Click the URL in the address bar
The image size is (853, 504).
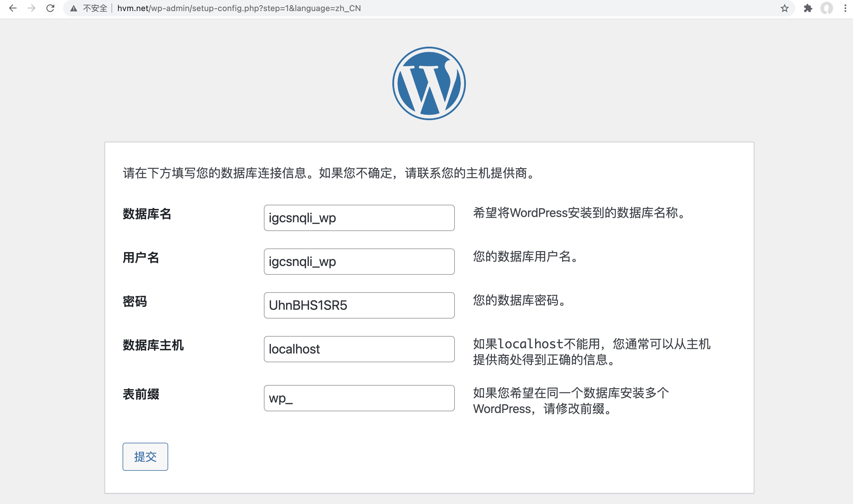[x=239, y=8]
